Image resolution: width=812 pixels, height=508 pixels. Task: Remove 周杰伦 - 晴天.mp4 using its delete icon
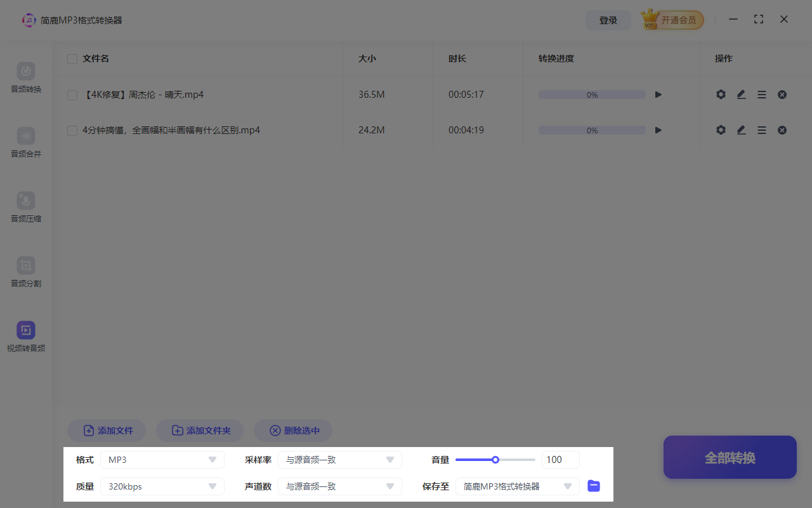click(x=782, y=94)
